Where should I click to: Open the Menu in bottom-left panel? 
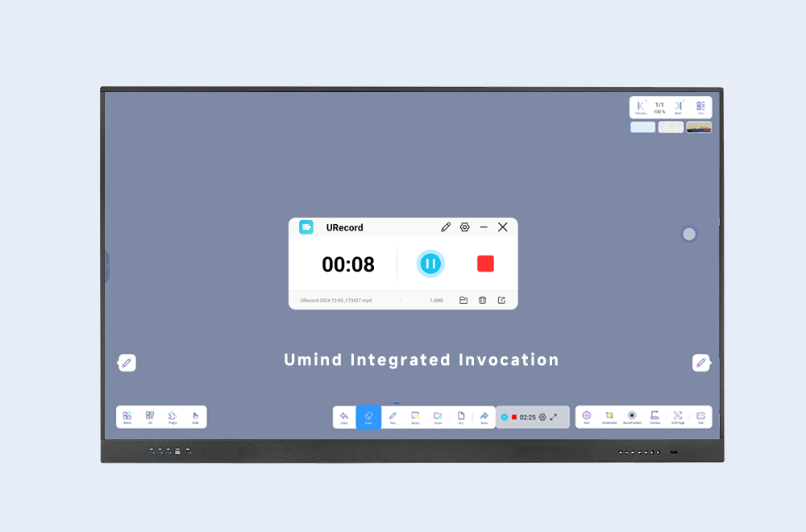click(127, 417)
